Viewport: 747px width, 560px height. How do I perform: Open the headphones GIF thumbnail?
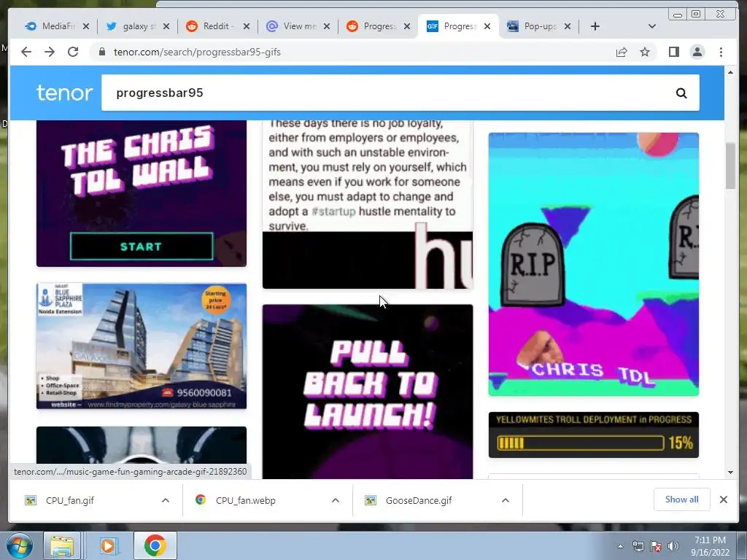pos(142,446)
